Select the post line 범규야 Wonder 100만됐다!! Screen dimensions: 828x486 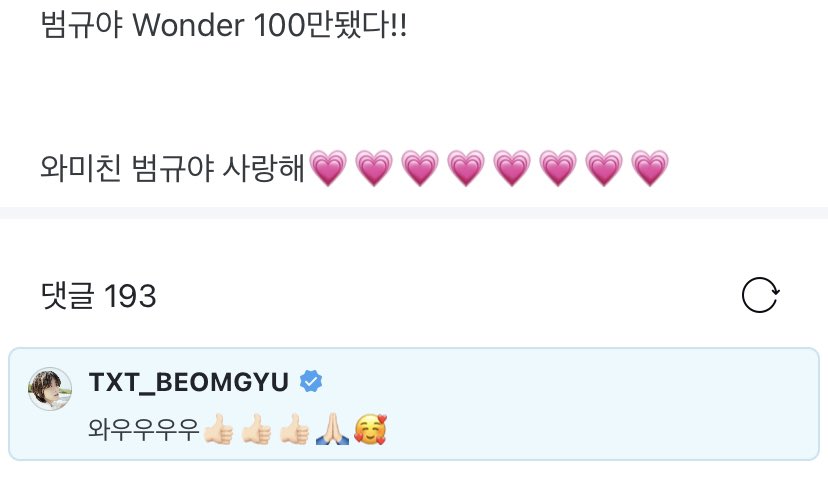click(x=224, y=25)
